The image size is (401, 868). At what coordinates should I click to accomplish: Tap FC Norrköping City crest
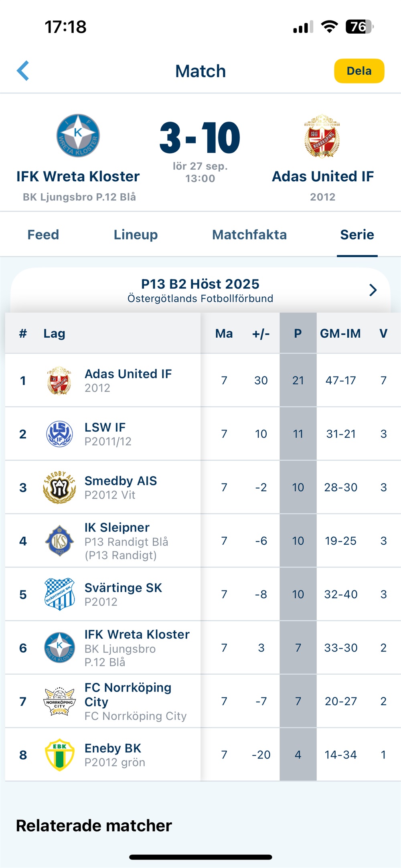59,701
